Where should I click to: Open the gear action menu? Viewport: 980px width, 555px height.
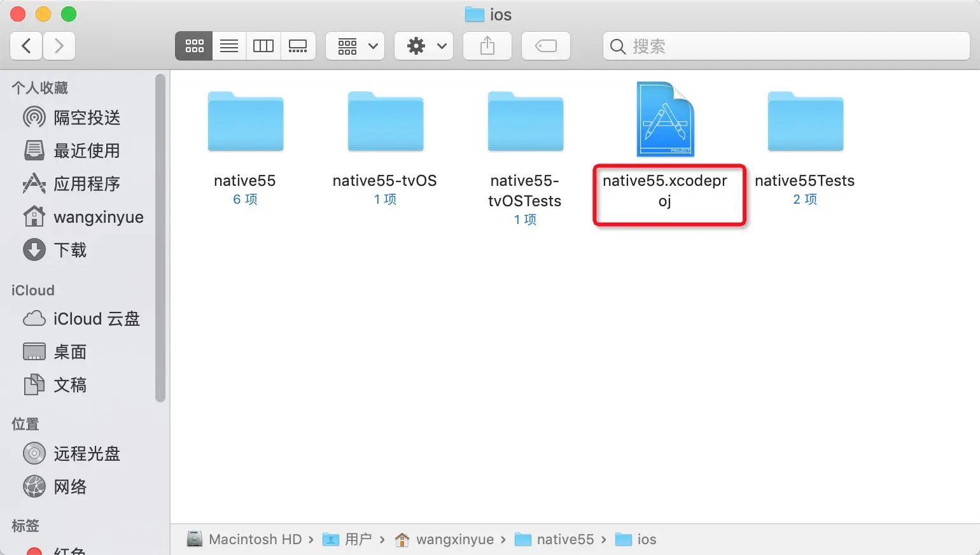pos(424,46)
